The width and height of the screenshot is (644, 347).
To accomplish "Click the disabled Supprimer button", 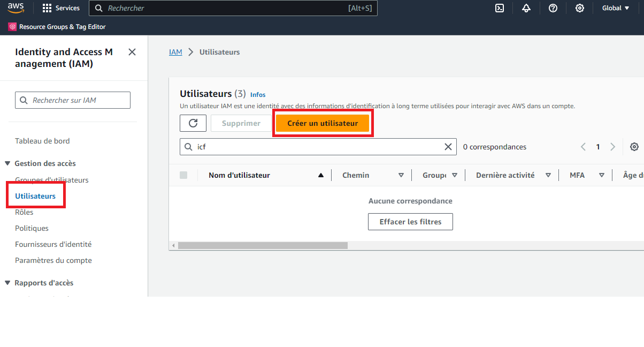I will tap(241, 123).
